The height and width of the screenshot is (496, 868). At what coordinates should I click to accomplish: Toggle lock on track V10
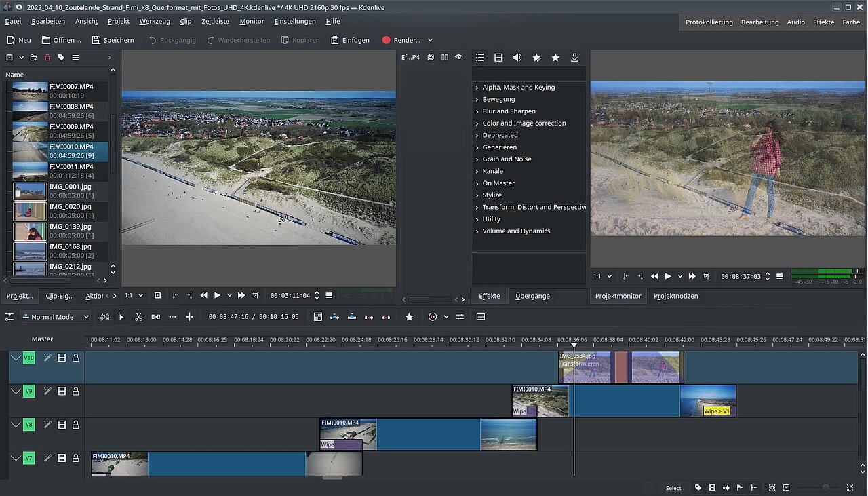pyautogui.click(x=76, y=358)
